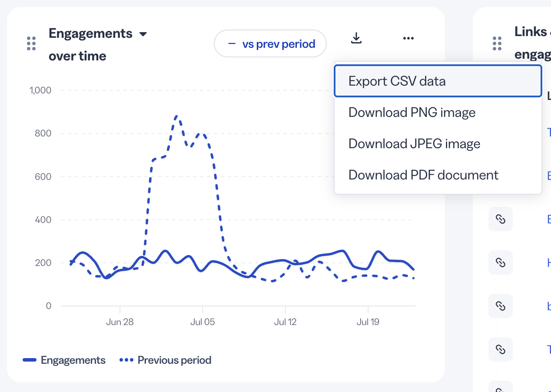The image size is (551, 392).
Task: Grab the Engagements card drag handle
Action: click(x=31, y=43)
